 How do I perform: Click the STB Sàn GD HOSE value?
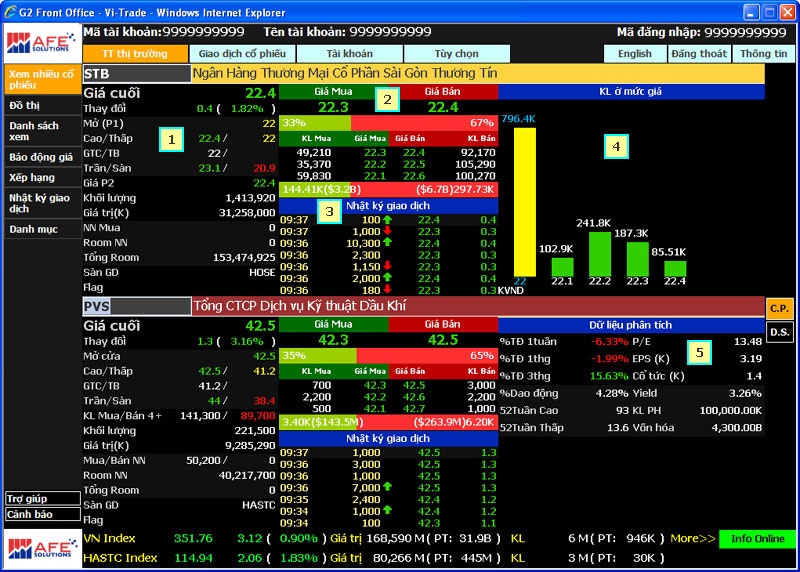pyautogui.click(x=262, y=272)
